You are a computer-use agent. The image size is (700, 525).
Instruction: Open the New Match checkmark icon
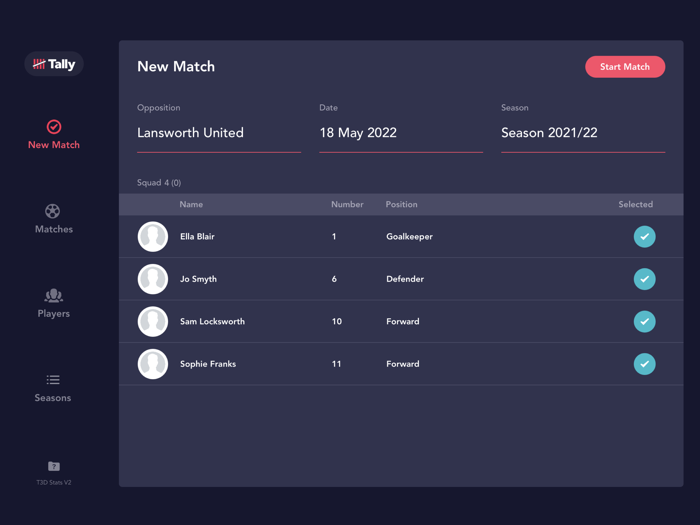[54, 127]
